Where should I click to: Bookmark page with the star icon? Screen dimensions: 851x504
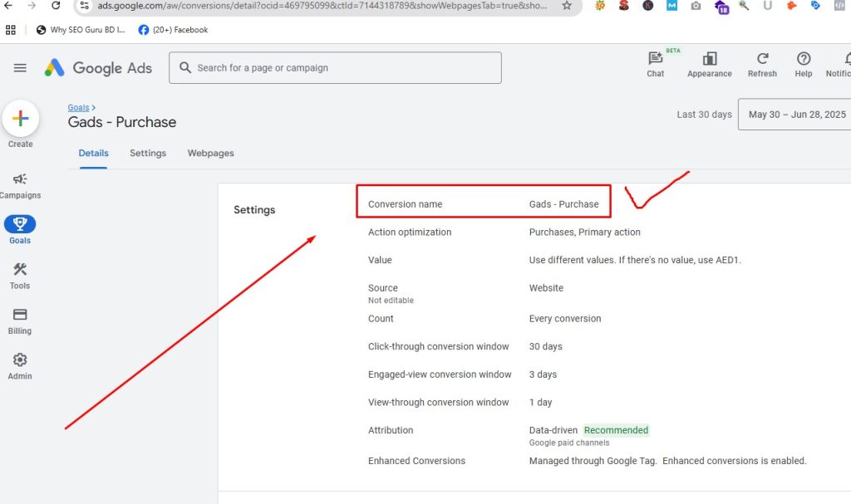click(567, 5)
